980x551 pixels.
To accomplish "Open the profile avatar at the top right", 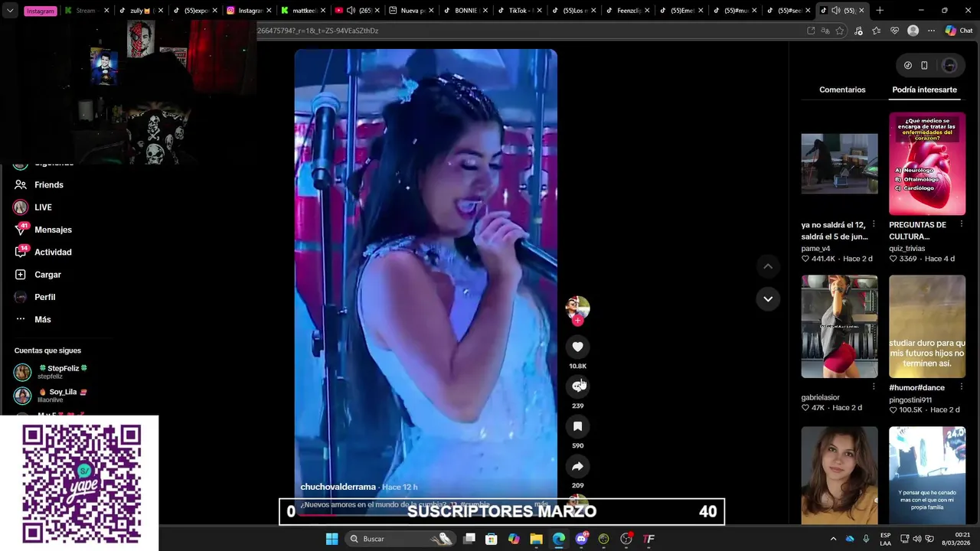I will [949, 66].
